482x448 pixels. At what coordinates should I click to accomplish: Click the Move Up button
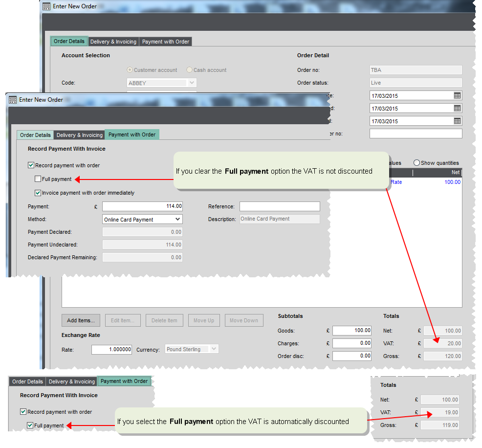point(203,320)
